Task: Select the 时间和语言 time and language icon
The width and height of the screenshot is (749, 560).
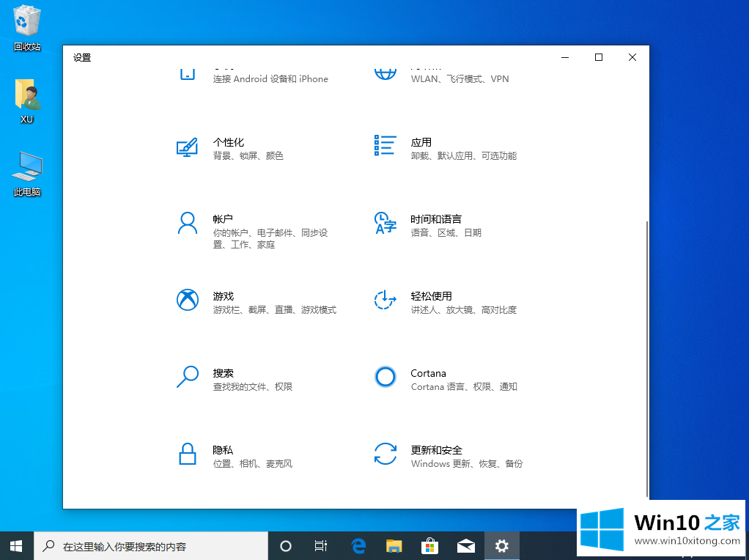Action: pos(385,224)
